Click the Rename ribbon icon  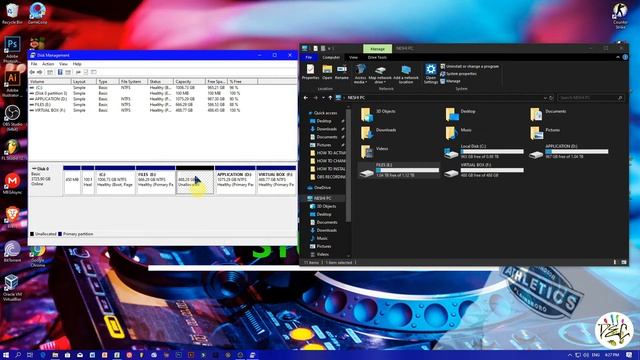pyautogui.click(x=342, y=72)
